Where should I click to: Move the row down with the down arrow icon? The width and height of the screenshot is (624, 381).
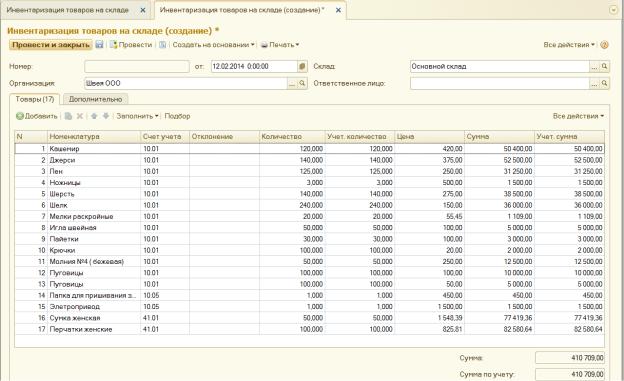point(106,116)
